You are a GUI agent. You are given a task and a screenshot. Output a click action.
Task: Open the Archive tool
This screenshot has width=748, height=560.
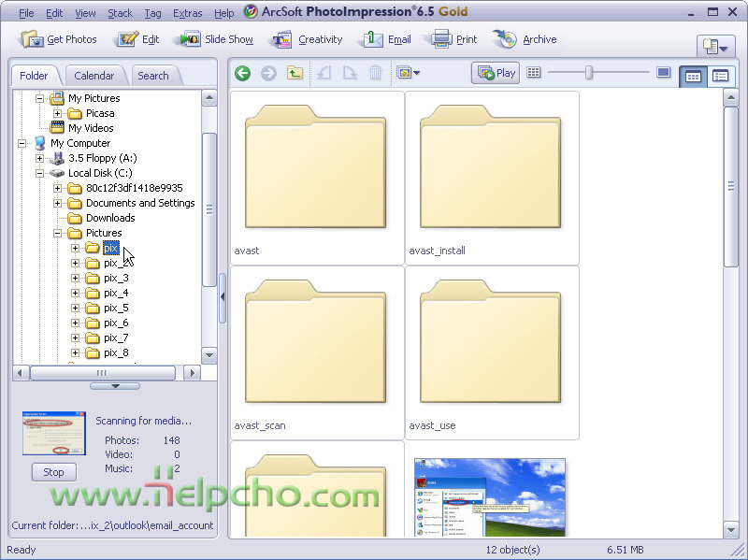point(525,39)
